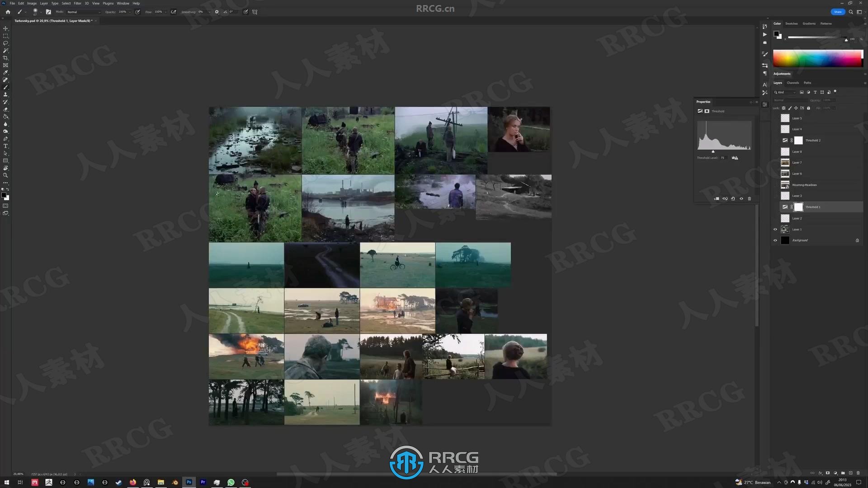The image size is (868, 488).
Task: Select the History Brush tool
Action: [x=5, y=102]
